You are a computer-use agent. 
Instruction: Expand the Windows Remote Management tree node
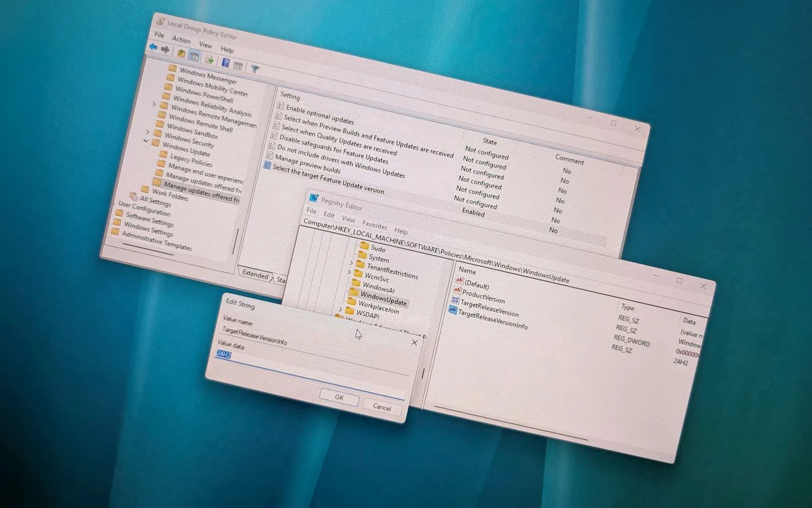[x=155, y=104]
